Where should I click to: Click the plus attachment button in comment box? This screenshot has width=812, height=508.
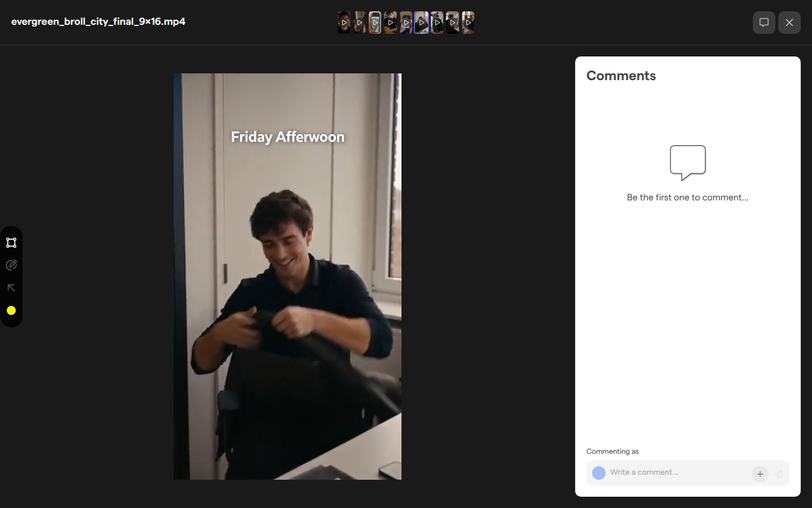click(760, 474)
